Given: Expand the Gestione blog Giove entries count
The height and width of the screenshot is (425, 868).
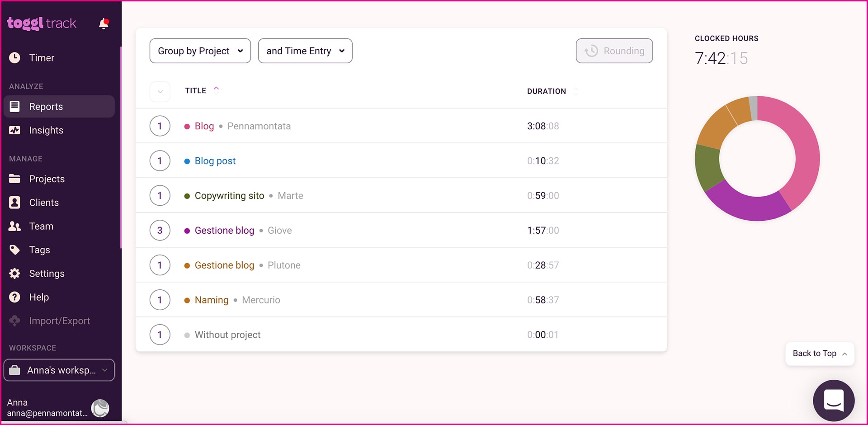Looking at the screenshot, I should click(x=160, y=231).
